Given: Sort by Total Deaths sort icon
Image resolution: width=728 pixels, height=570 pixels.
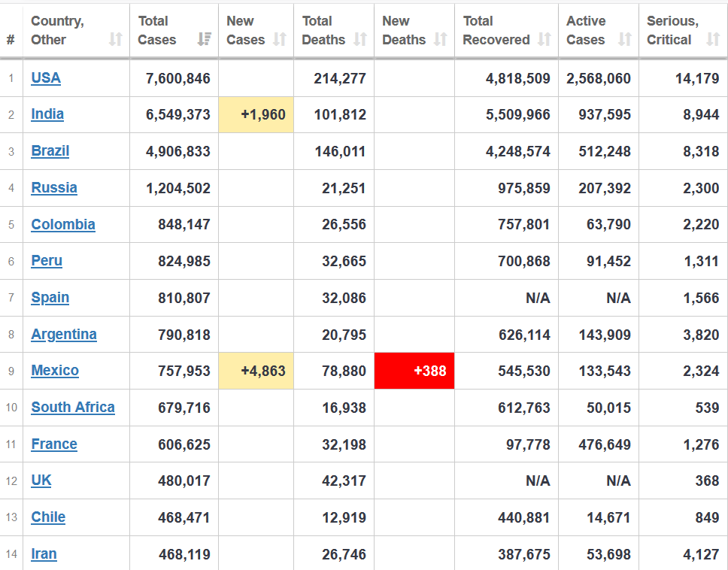Looking at the screenshot, I should (x=359, y=39).
